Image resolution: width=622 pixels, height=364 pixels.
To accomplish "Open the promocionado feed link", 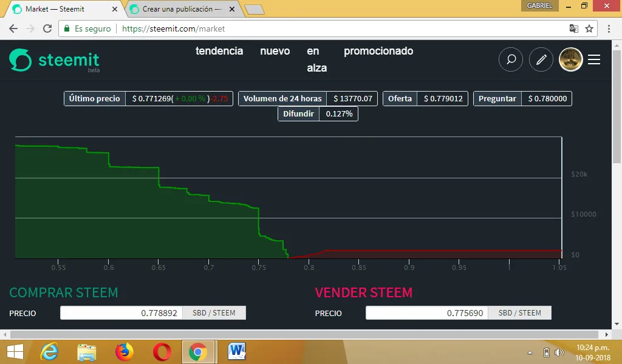I will (x=378, y=51).
